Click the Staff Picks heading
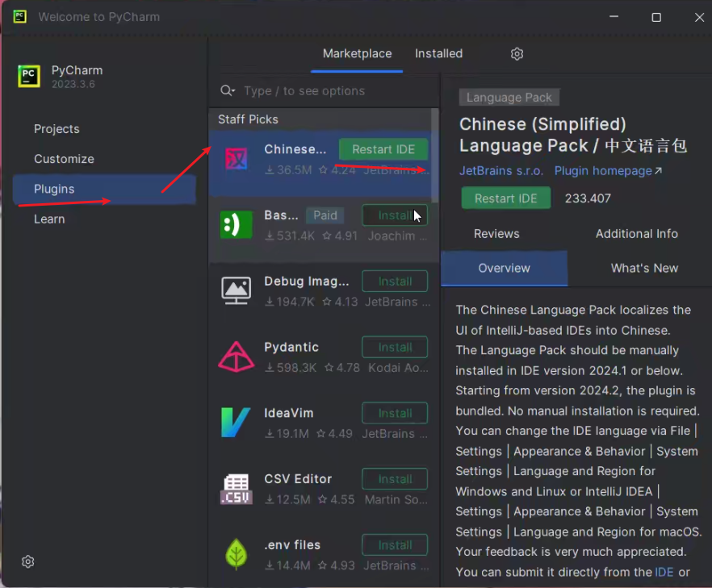The width and height of the screenshot is (712, 588). (x=248, y=119)
